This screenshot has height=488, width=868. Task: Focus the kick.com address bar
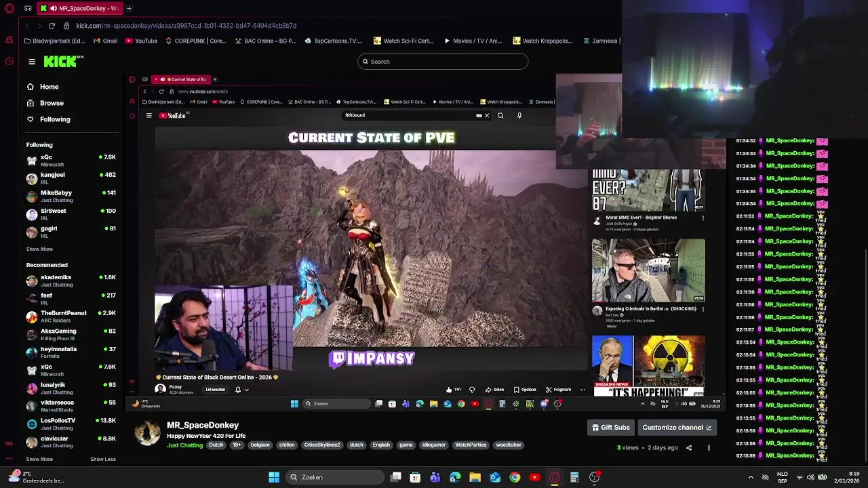coord(186,26)
